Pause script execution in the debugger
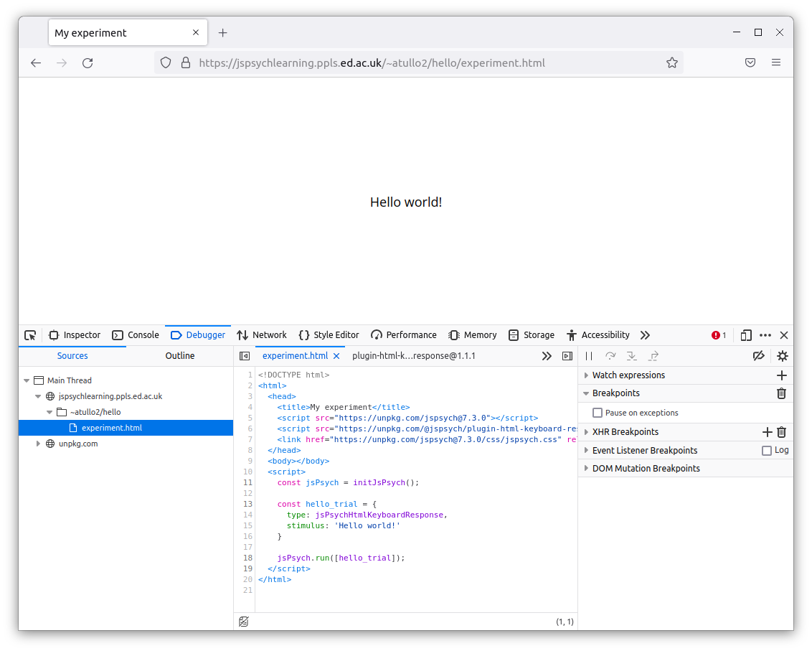This screenshot has width=812, height=651. [x=589, y=356]
